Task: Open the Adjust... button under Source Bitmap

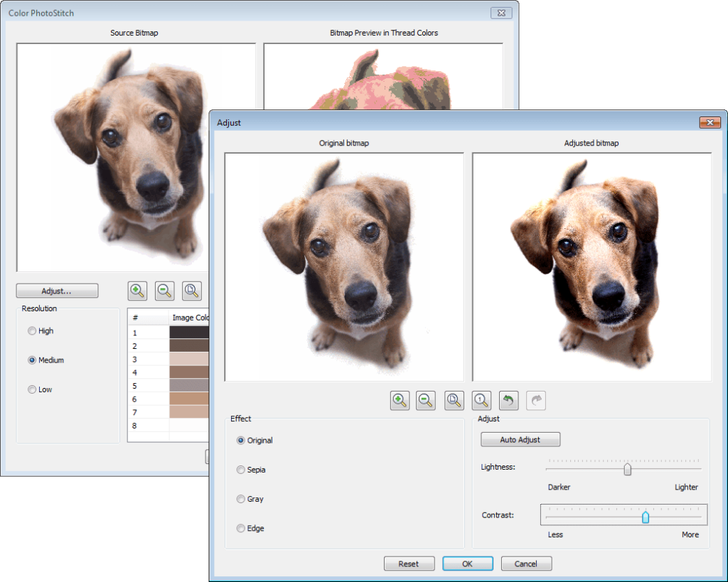Action: pos(57,291)
